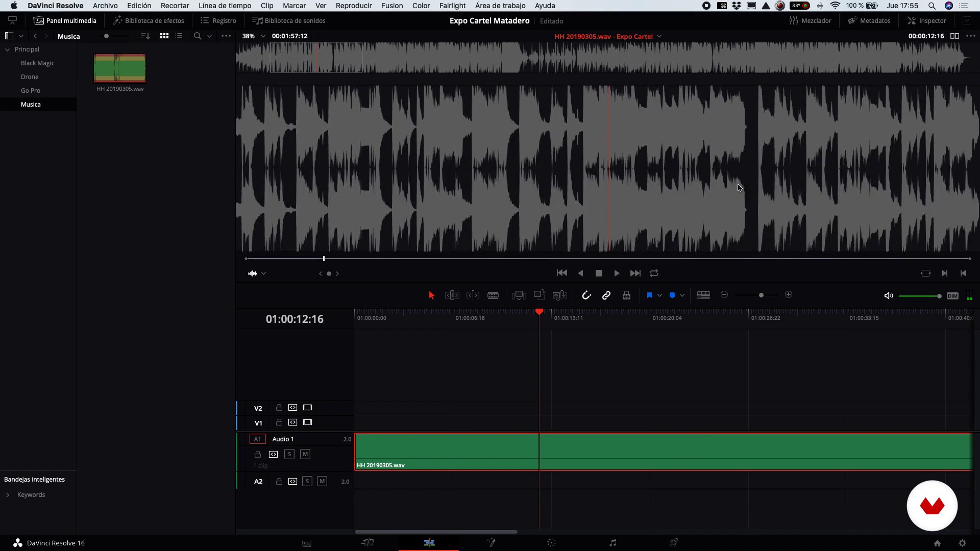Toggle the Position lock icon
The image size is (980, 551).
click(627, 295)
